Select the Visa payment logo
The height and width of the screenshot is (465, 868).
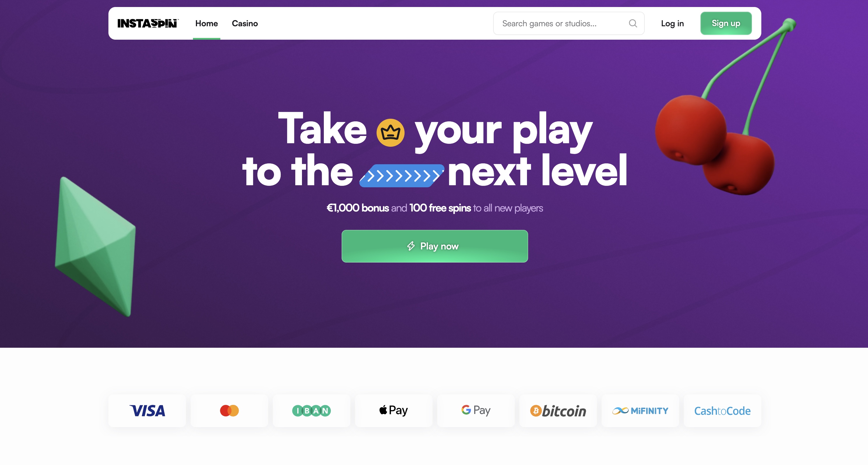[147, 411]
